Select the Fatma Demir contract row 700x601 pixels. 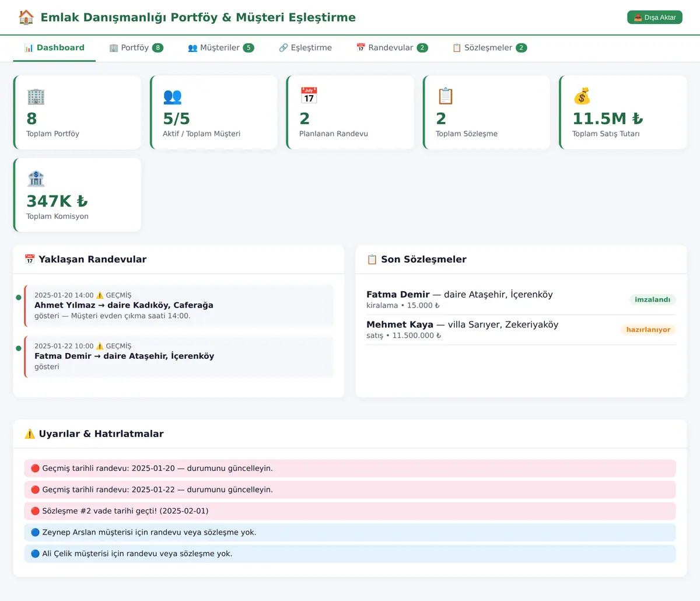[x=521, y=299]
